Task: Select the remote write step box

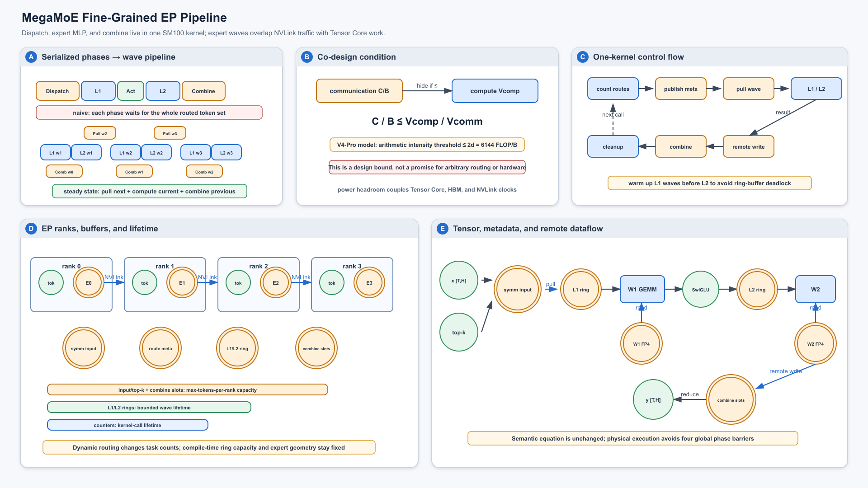Action: click(749, 147)
